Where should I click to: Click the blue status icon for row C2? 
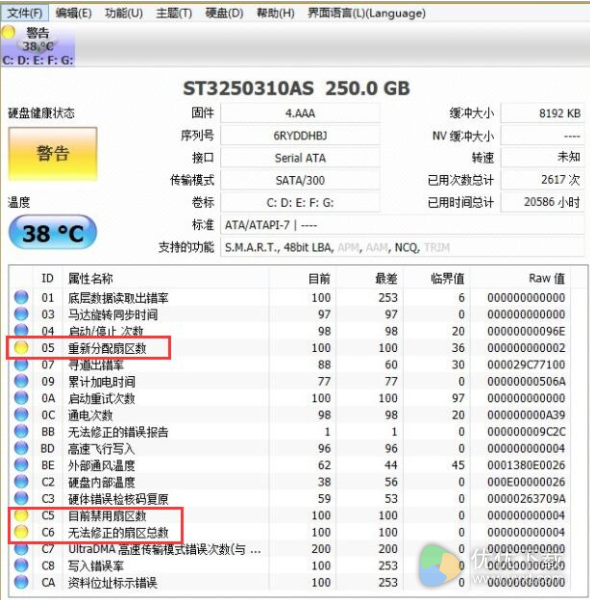[21, 482]
